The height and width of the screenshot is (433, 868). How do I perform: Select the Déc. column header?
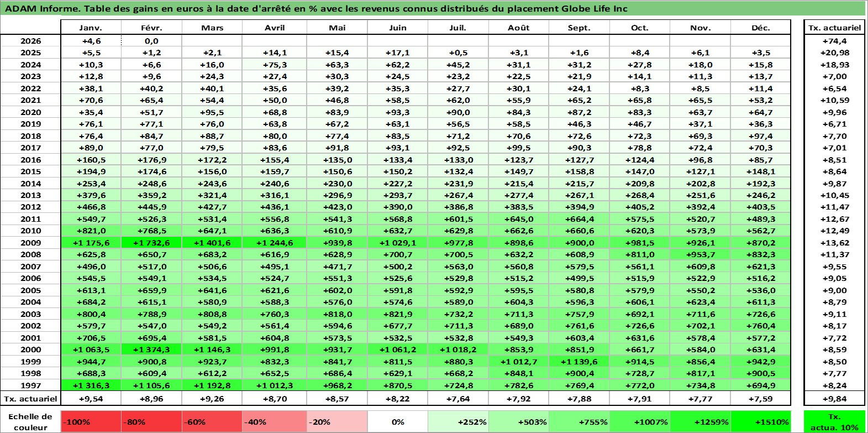(x=761, y=28)
